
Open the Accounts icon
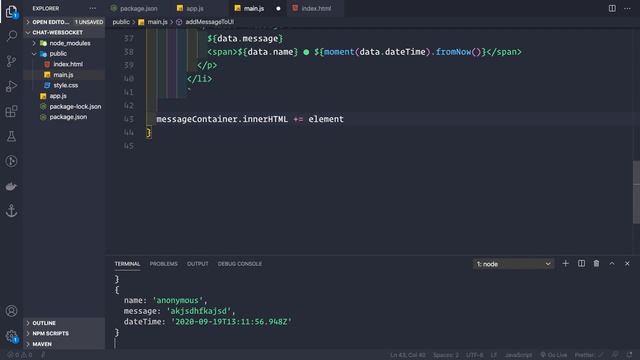tap(11, 311)
